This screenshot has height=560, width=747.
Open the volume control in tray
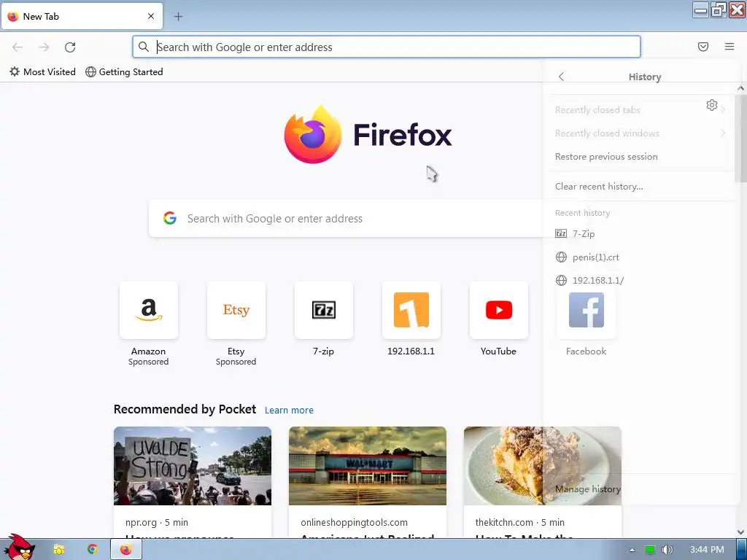point(667,550)
